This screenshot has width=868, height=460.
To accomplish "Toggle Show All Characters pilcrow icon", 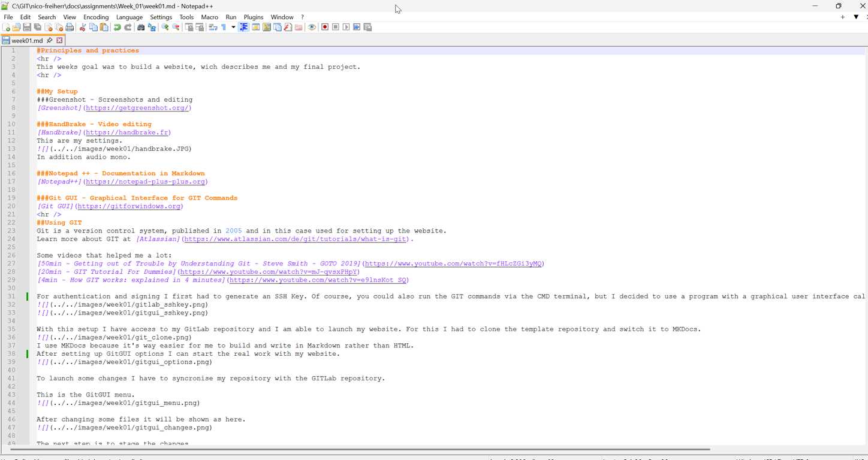I will (x=224, y=27).
